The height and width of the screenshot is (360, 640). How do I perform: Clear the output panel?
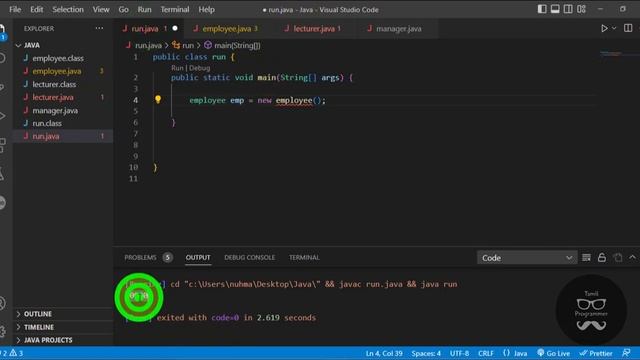tap(586, 258)
